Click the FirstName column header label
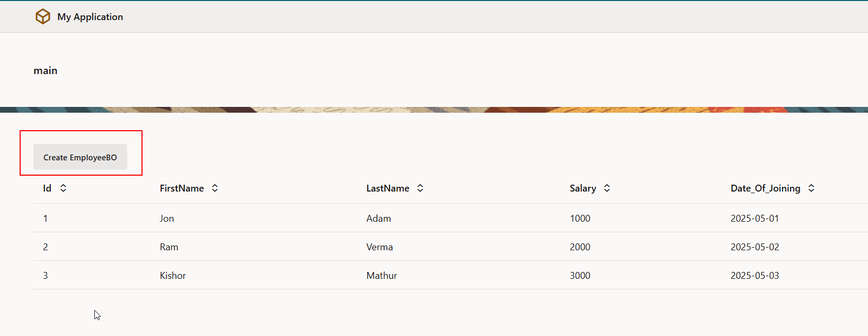The image size is (868, 336). coord(182,188)
